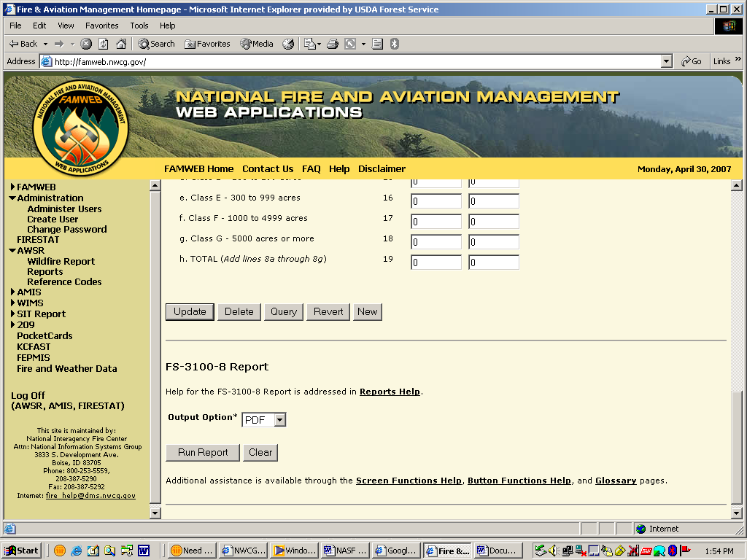This screenshot has height=560, width=747.
Task: Click the Stop loading icon in toolbar
Action: point(86,44)
